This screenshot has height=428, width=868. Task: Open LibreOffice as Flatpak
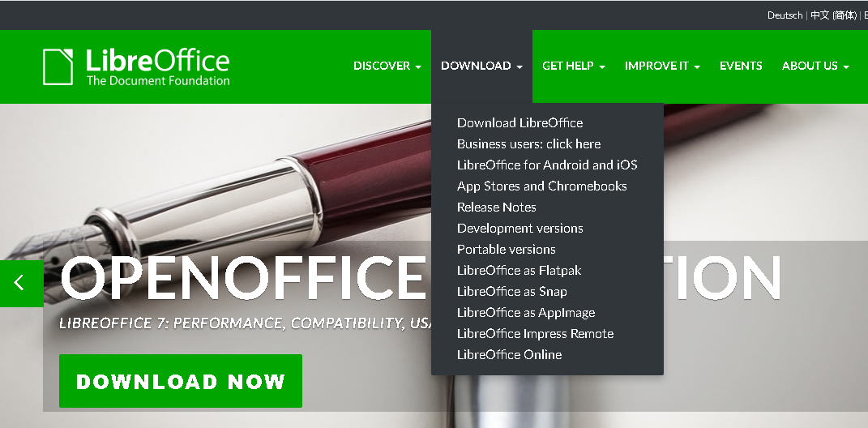pyautogui.click(x=519, y=270)
